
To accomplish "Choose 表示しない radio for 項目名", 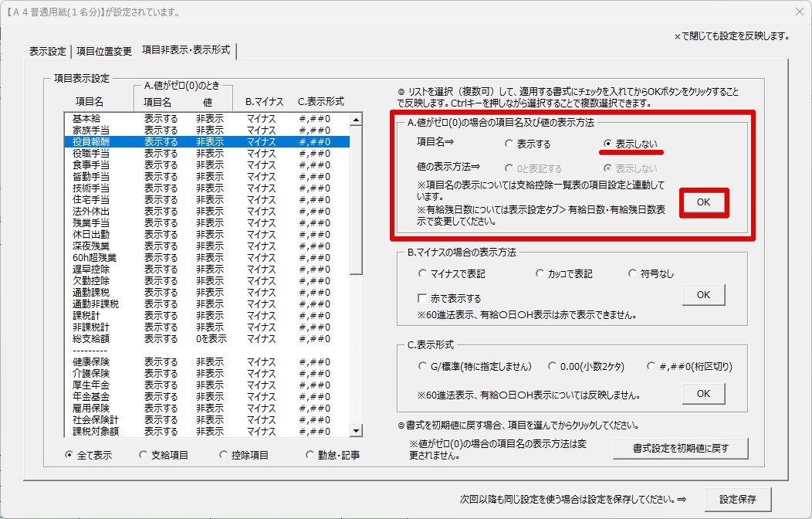I will (x=608, y=144).
